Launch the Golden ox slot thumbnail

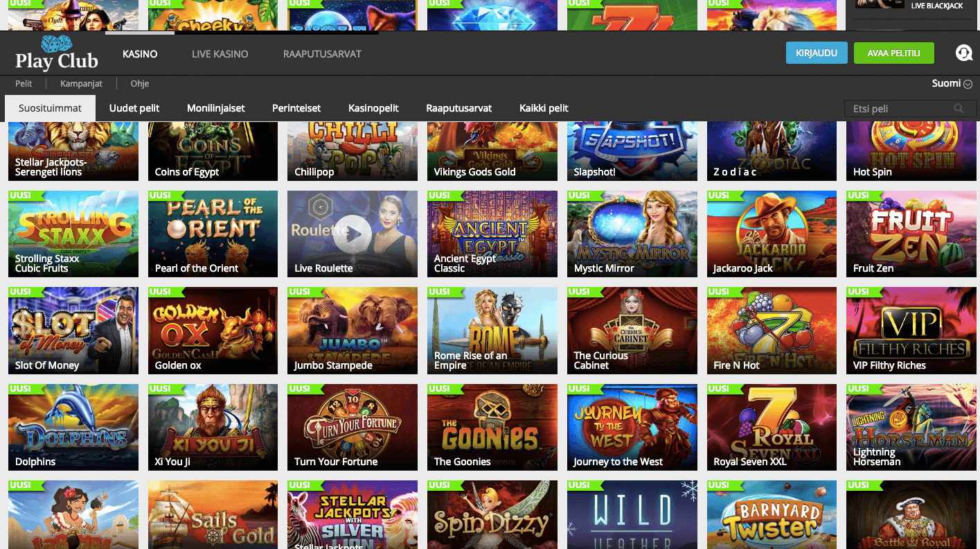(x=213, y=331)
